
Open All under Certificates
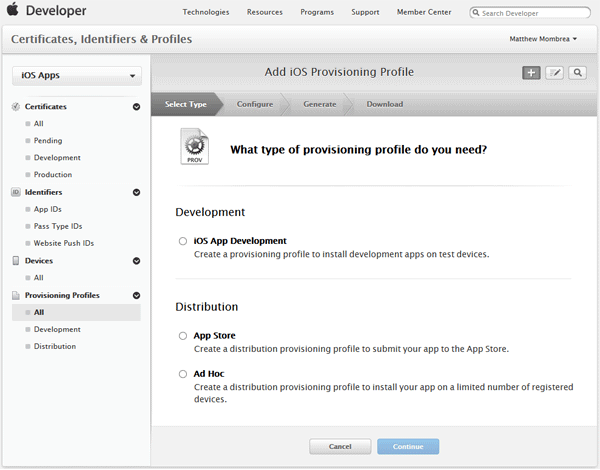click(38, 124)
